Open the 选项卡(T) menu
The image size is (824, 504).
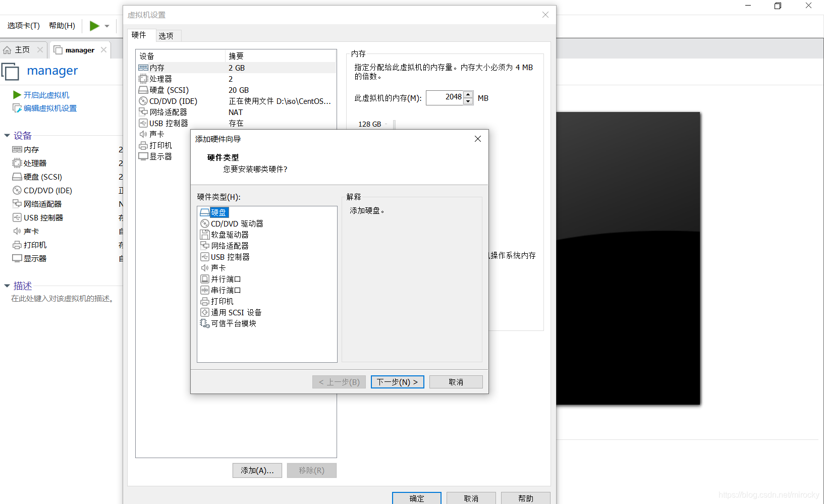coord(22,26)
